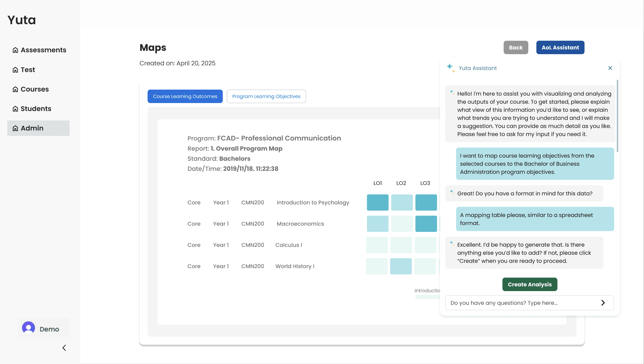Select LO3 cell for Macroeconomics
The height and width of the screenshot is (364, 644).
426,224
